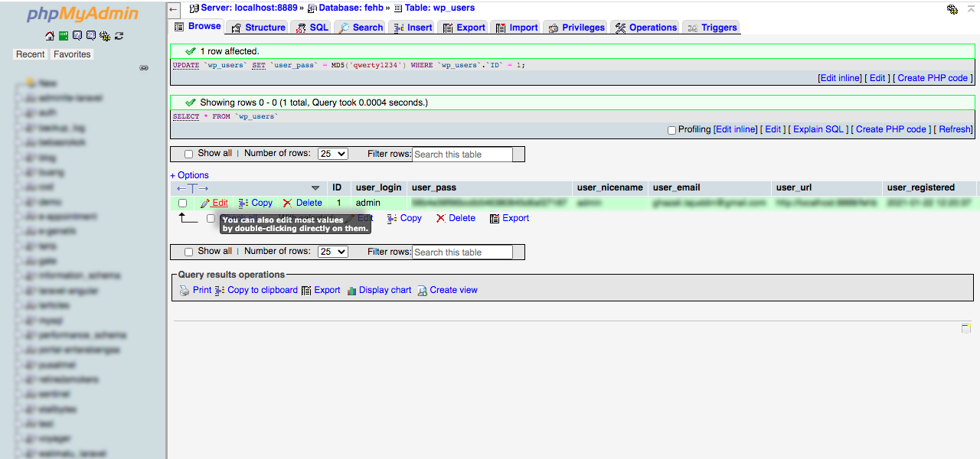Toggle full texts via the ←T→ control
The width and height of the screenshot is (980, 459).
[192, 188]
